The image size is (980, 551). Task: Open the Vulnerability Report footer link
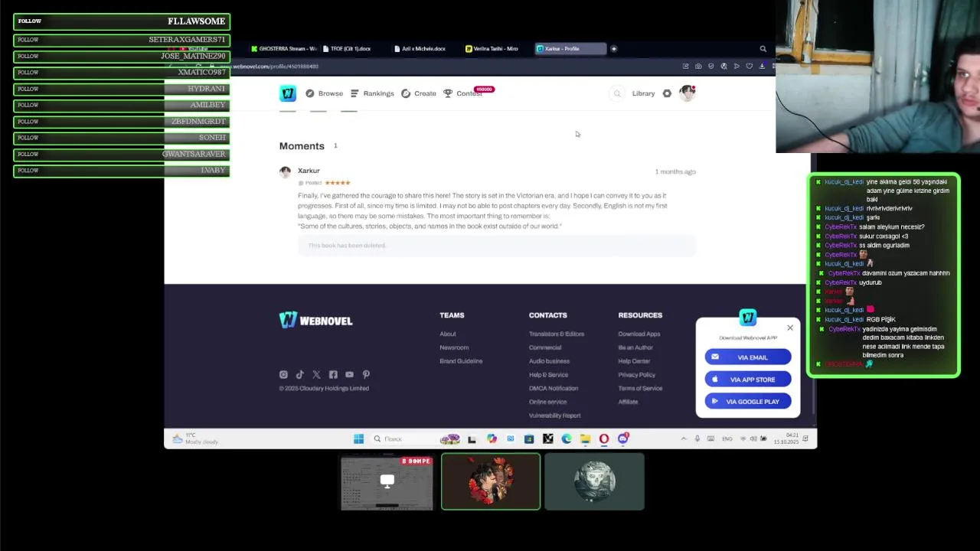[x=554, y=416]
